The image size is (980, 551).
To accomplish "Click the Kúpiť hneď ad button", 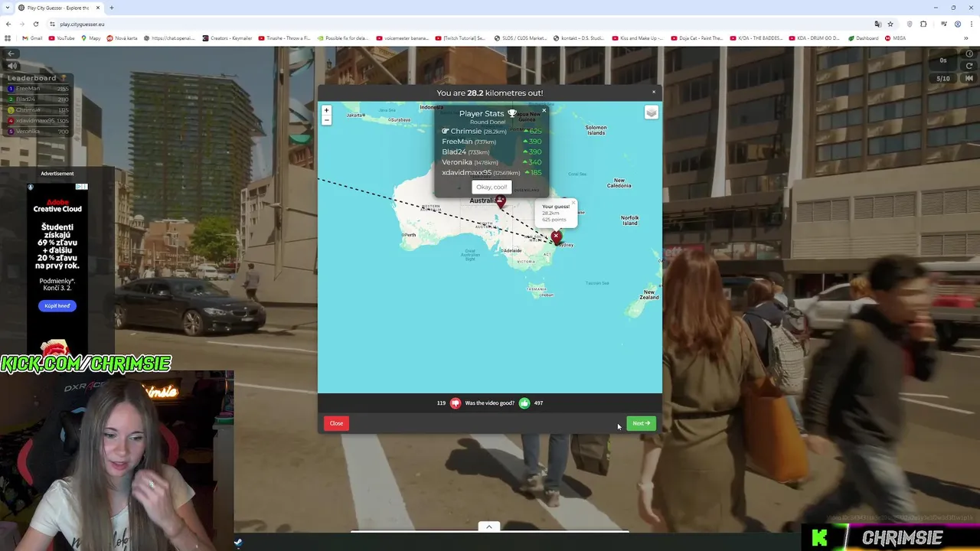I will [x=57, y=306].
